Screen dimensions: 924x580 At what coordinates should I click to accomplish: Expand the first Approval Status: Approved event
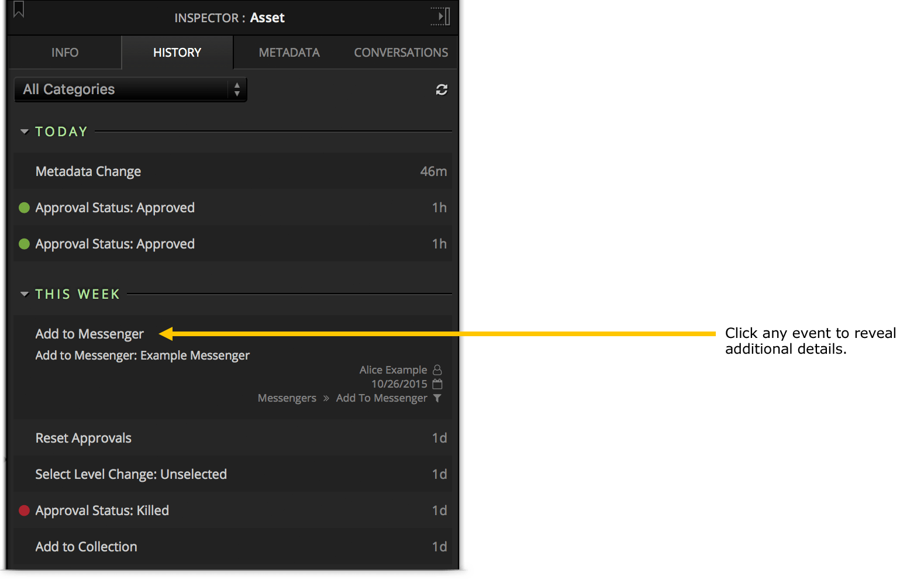pyautogui.click(x=233, y=208)
